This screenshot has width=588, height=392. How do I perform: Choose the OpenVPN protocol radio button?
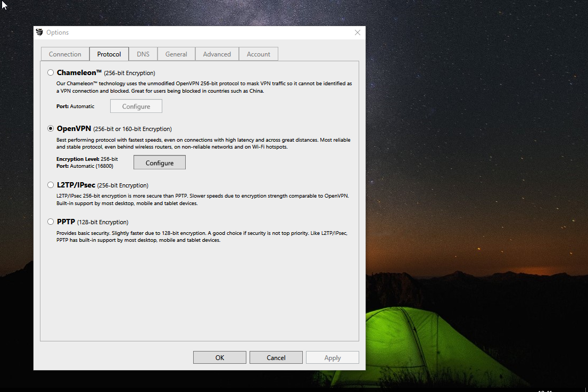[51, 128]
